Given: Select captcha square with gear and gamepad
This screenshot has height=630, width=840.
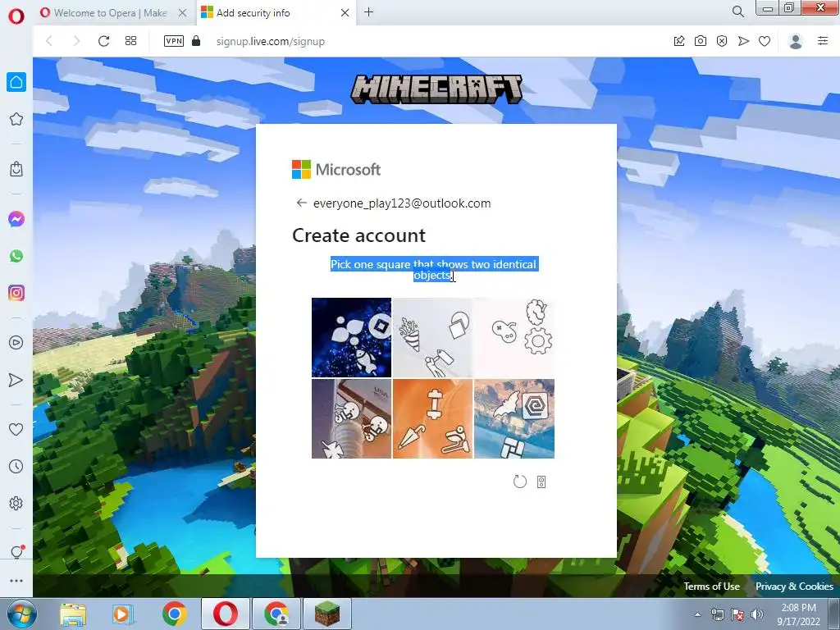Looking at the screenshot, I should 514,337.
